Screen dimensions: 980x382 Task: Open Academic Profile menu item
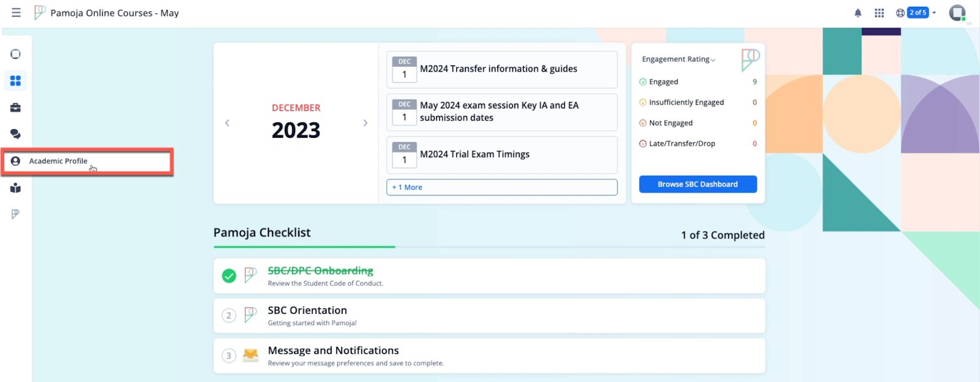58,161
